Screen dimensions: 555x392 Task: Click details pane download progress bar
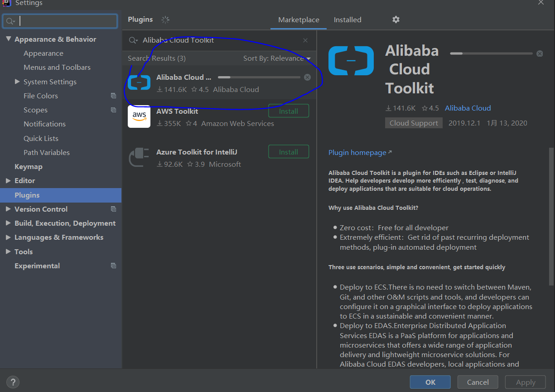click(x=491, y=53)
